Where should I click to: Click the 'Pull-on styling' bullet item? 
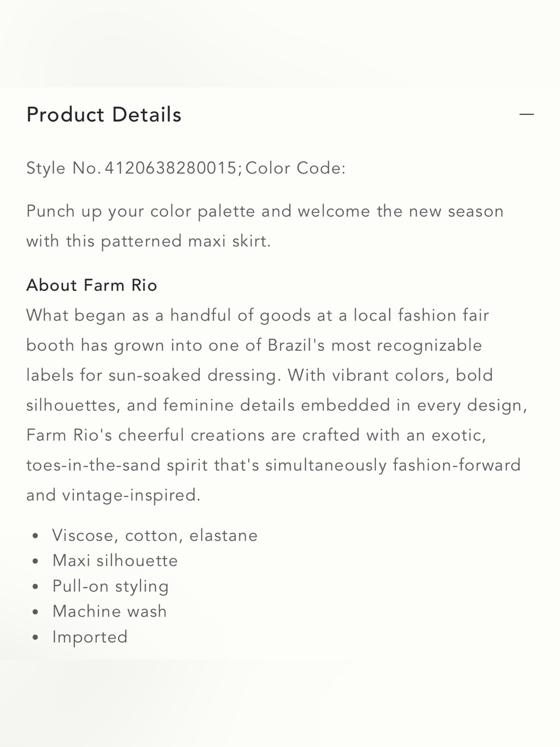(x=110, y=587)
